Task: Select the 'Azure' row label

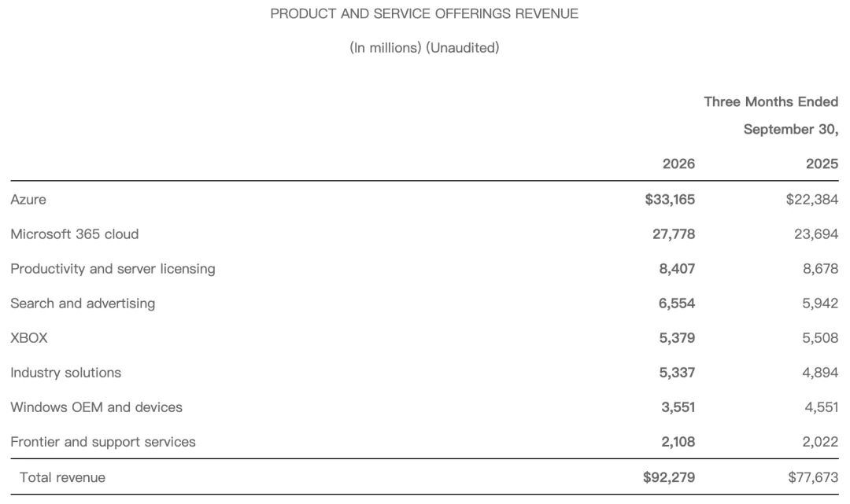Action: point(28,199)
